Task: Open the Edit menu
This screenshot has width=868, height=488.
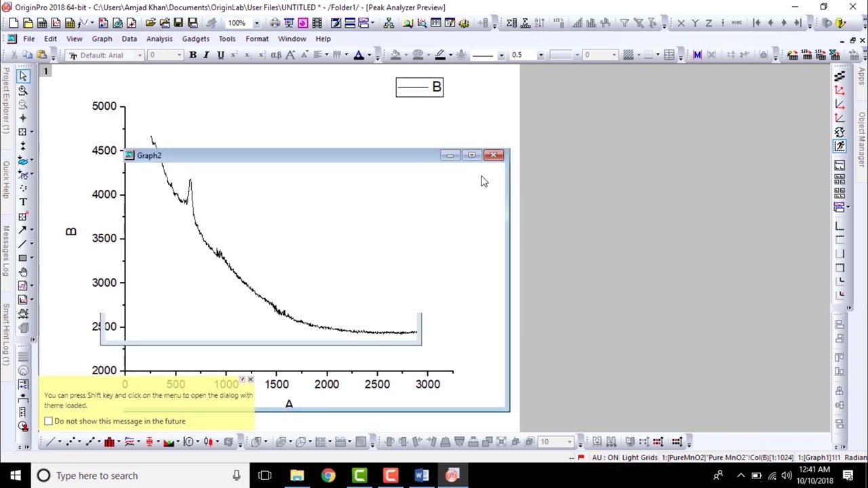Action: (50, 39)
